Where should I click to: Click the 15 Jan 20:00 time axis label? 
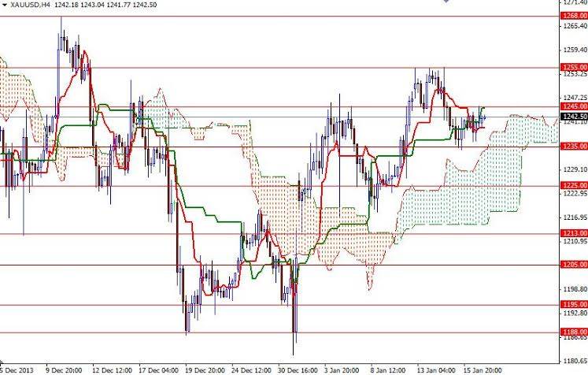[483, 370]
